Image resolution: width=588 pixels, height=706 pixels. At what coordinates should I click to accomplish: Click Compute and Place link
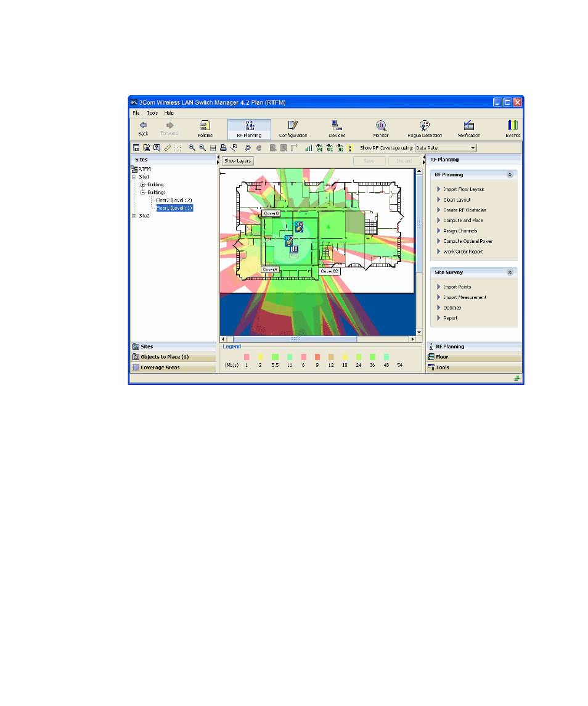(x=463, y=221)
